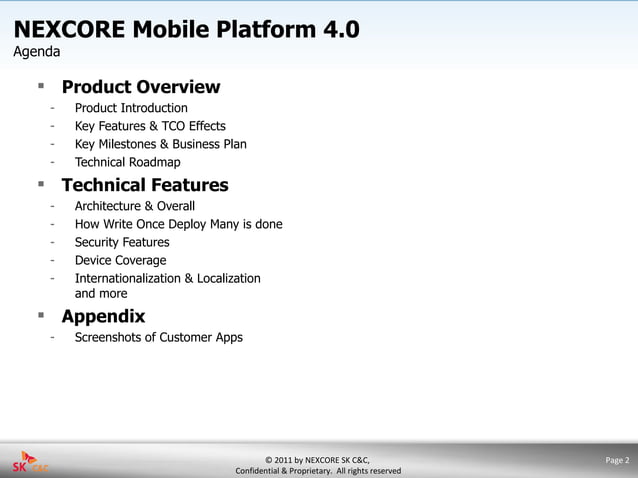Click Key Features & TCO Effects

pyautogui.click(x=150, y=126)
